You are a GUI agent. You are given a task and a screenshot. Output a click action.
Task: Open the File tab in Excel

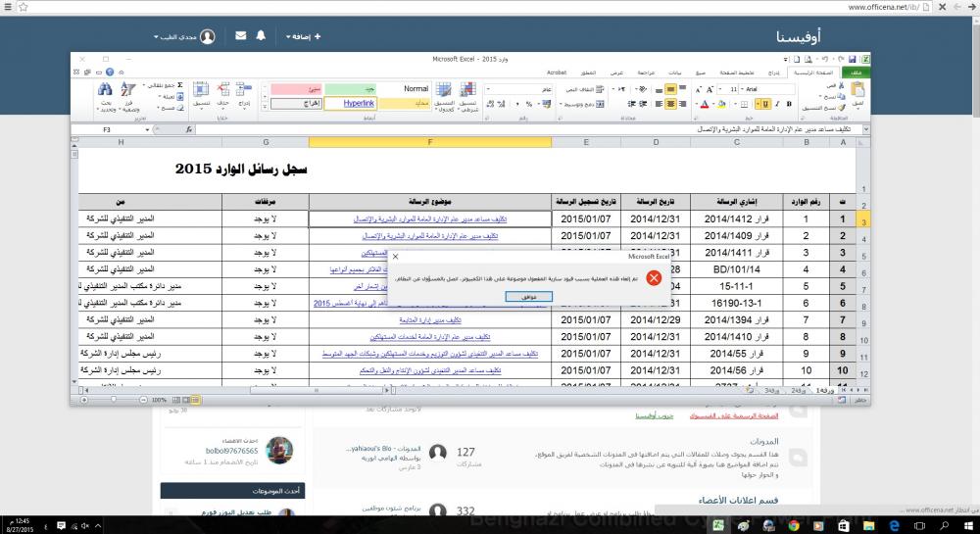point(857,73)
